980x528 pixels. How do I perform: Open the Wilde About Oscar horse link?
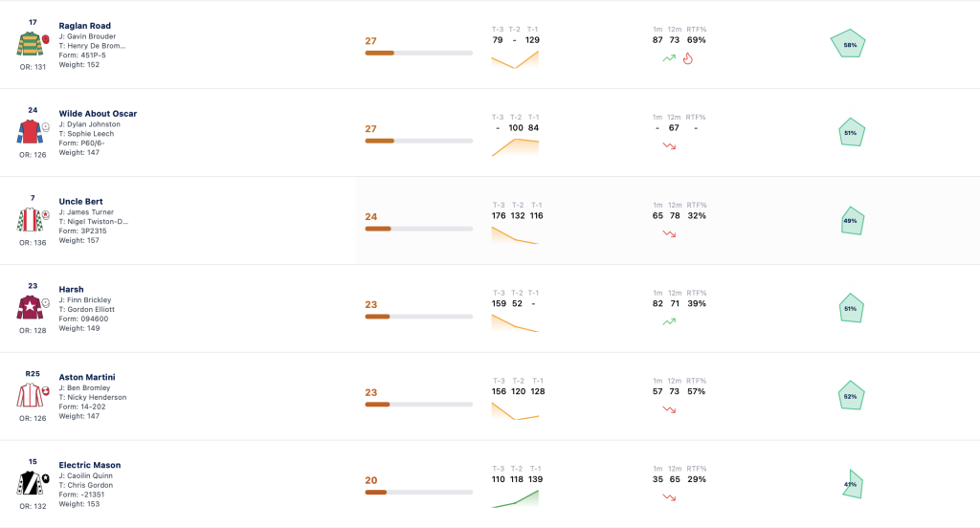tap(98, 114)
